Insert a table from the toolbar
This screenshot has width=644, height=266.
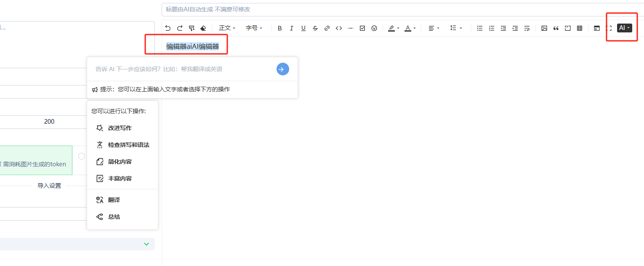[x=580, y=28]
